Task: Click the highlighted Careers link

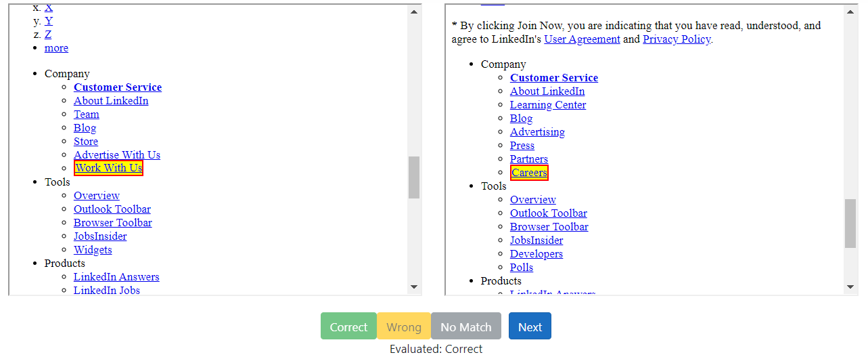Action: tap(529, 173)
